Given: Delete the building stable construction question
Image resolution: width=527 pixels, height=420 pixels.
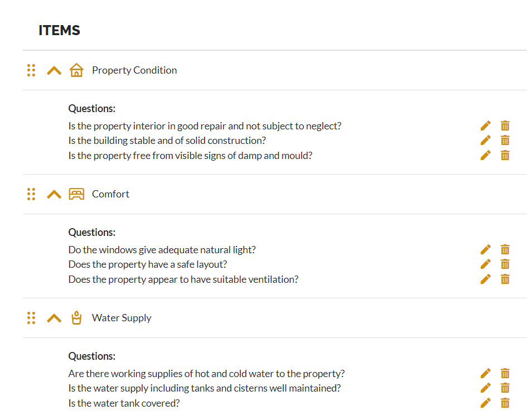Looking at the screenshot, I should pos(505,140).
